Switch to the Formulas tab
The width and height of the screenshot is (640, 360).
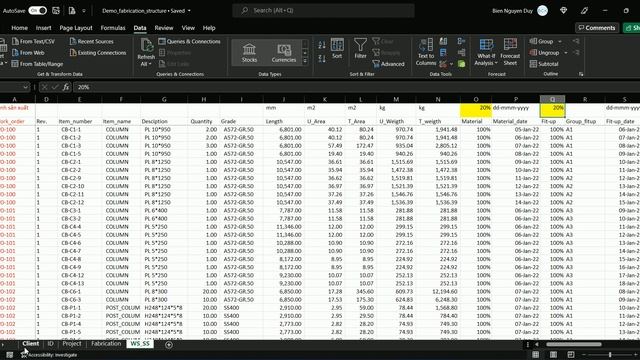[x=113, y=28]
